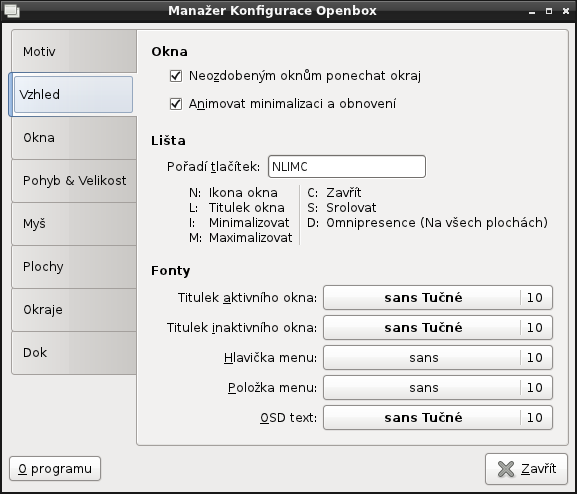Switch to the Okna tab
This screenshot has height=494, width=577.
click(x=74, y=138)
